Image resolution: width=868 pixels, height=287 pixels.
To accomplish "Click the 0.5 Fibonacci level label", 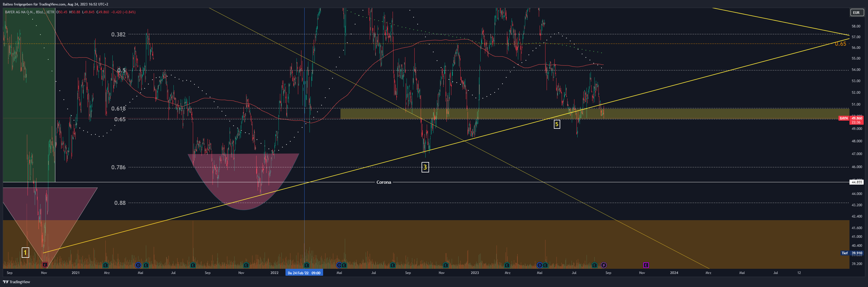I will point(121,70).
